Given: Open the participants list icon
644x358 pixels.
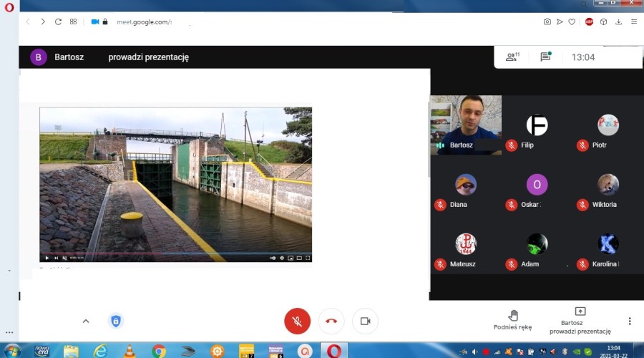Looking at the screenshot, I should (512, 57).
